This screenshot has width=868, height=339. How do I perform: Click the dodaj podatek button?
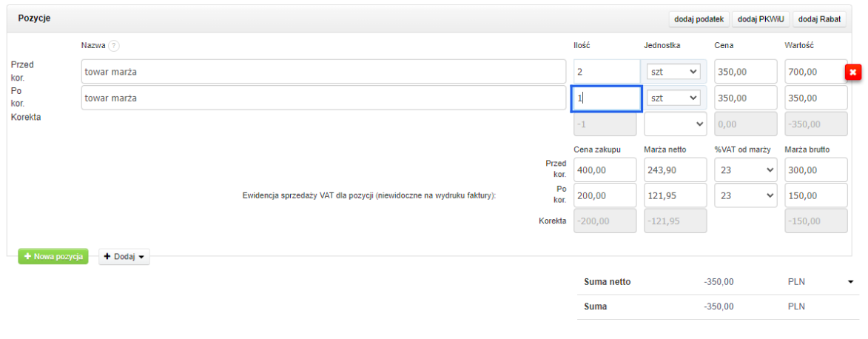(699, 19)
